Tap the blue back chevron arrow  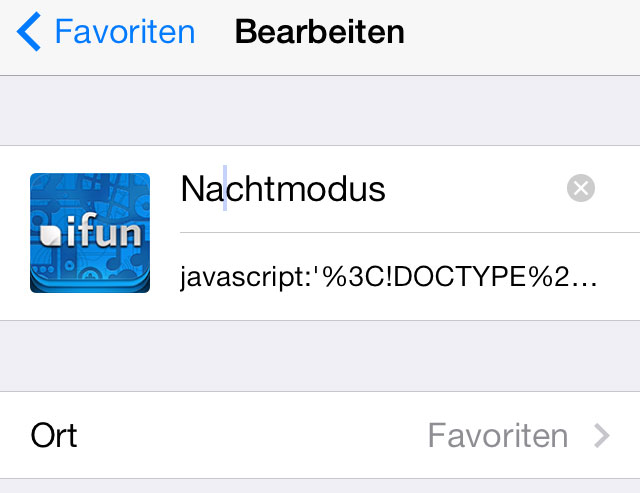tap(29, 31)
